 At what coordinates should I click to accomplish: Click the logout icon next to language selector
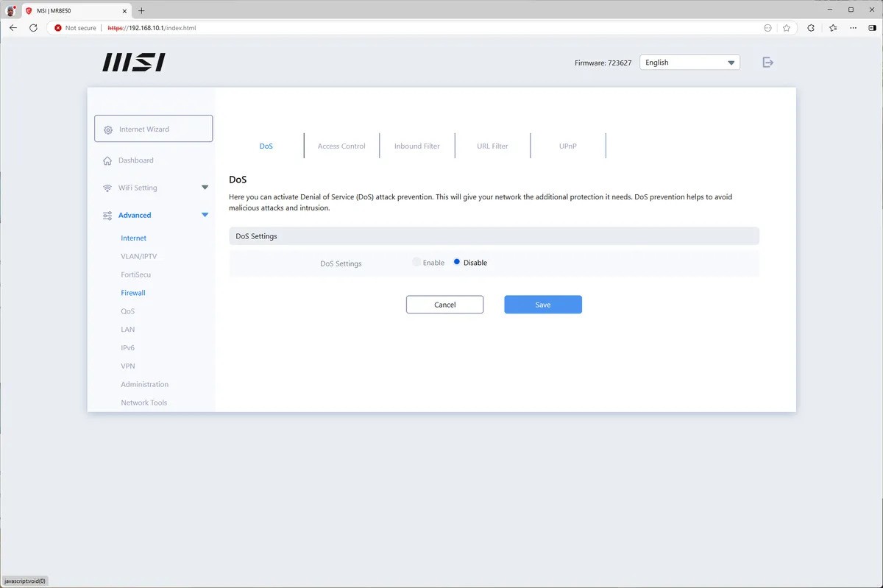point(767,63)
